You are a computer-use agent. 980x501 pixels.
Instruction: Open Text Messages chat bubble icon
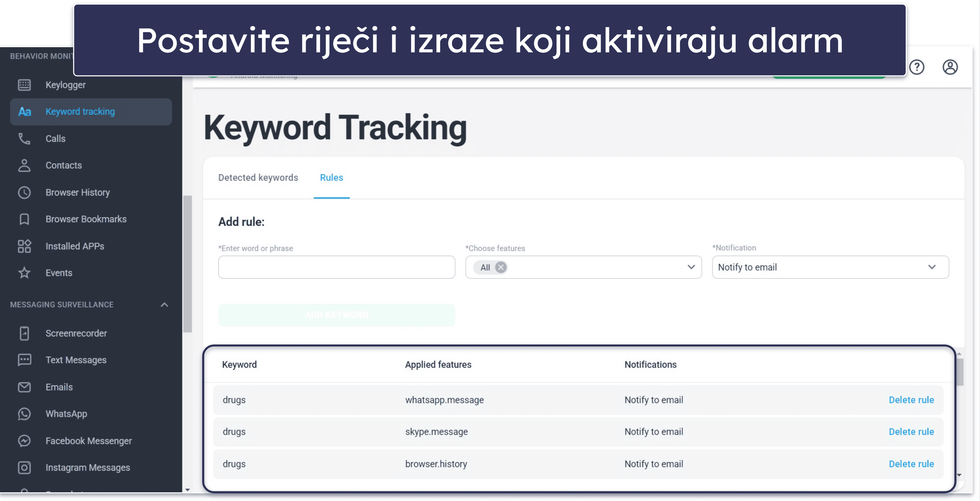24,360
